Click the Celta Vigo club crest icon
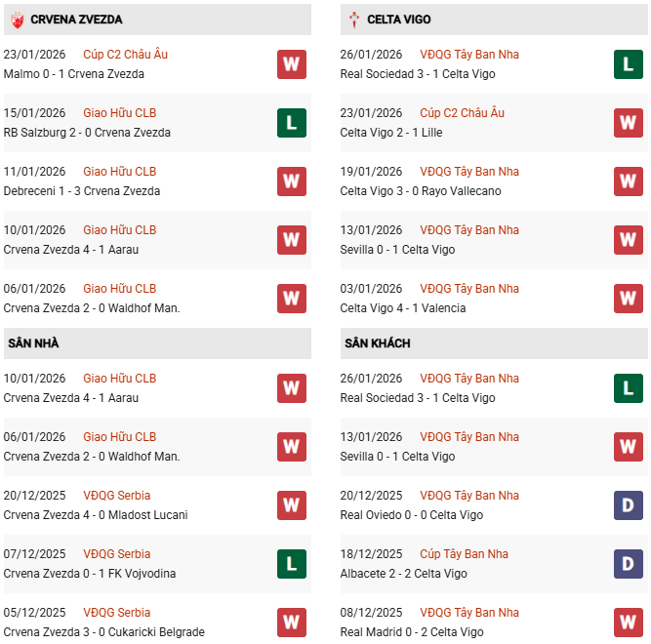651x644 pixels. [x=353, y=20]
